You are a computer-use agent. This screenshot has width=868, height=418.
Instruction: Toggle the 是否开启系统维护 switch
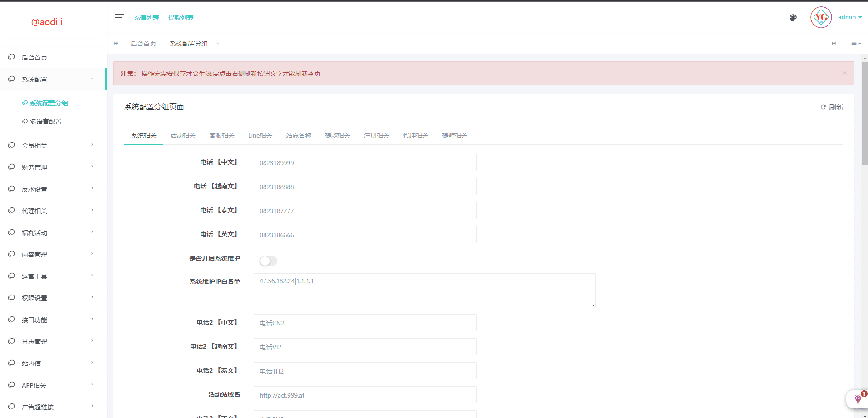click(268, 261)
